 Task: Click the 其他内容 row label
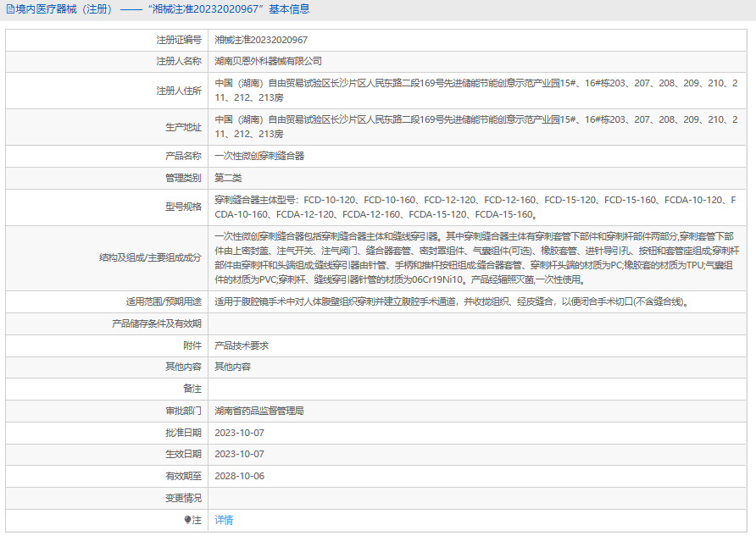(x=183, y=367)
